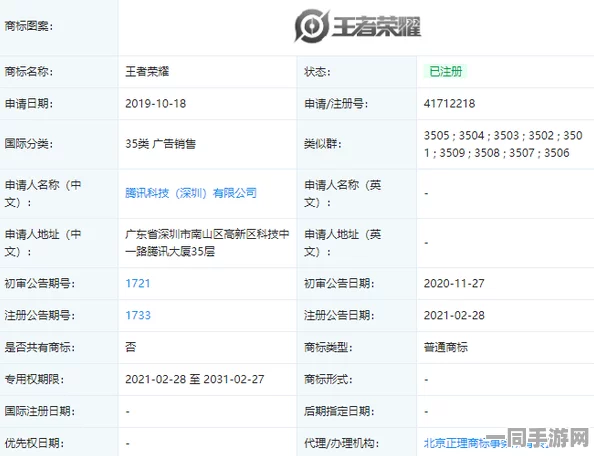Click the 申请/注册号 label

[x=336, y=104]
